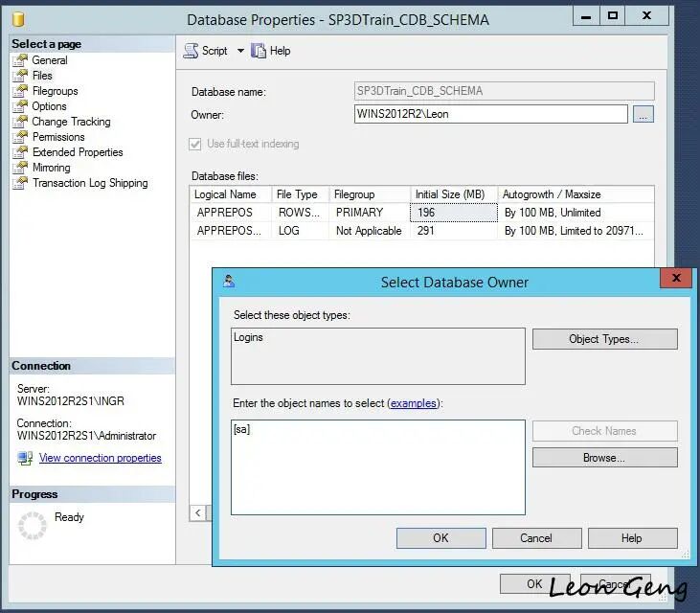Click the Filegroups page icon
The image size is (700, 613).
pyautogui.click(x=20, y=91)
